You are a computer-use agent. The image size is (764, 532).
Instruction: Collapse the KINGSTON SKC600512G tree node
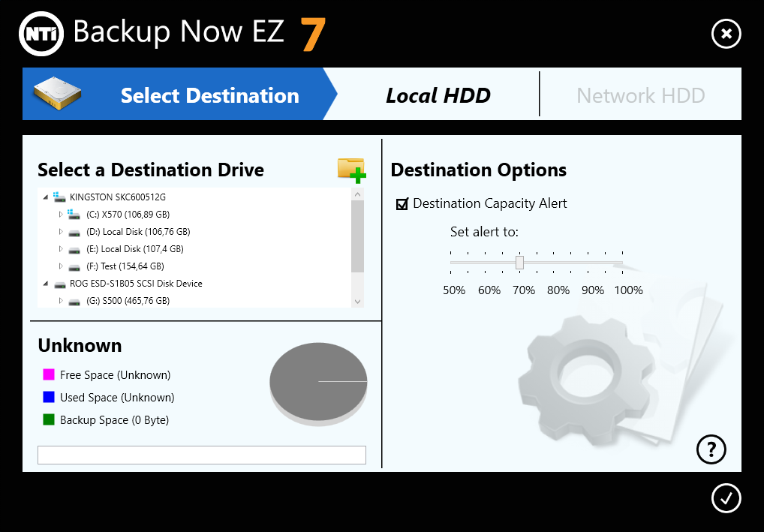coord(46,197)
